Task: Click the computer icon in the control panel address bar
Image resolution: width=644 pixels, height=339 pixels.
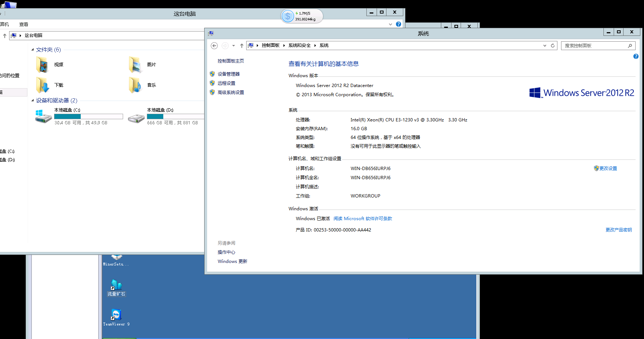Action: point(251,45)
